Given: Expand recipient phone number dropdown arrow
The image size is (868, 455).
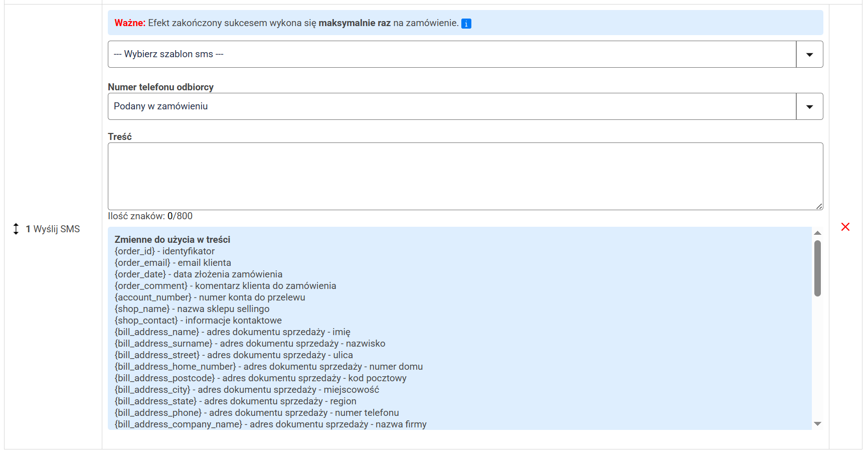Looking at the screenshot, I should pyautogui.click(x=809, y=106).
